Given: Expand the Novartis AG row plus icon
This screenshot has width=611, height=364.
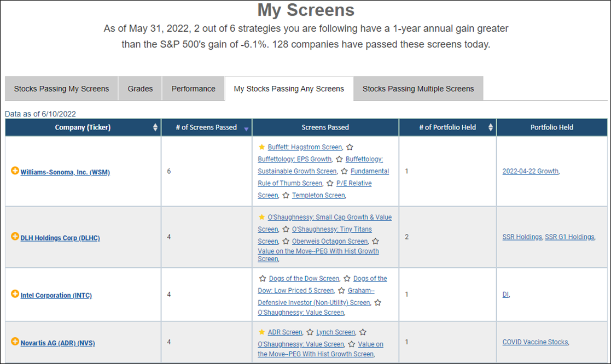Looking at the screenshot, I should tap(15, 342).
